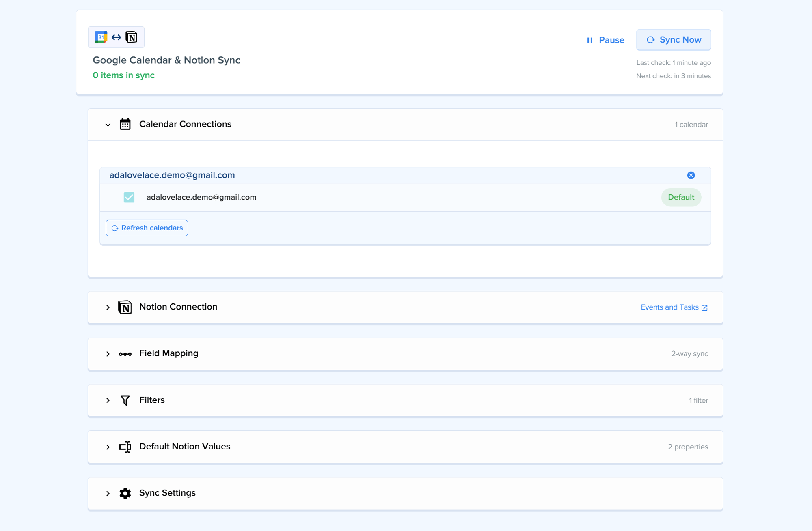Click the funnel icon beside Filters
812x531 pixels.
click(x=125, y=400)
